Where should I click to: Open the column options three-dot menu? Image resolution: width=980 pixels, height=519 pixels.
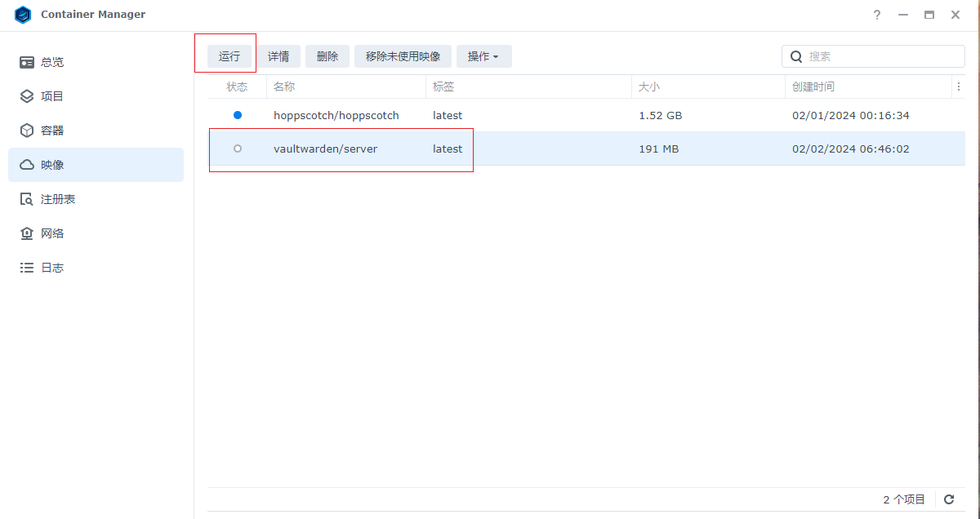(958, 86)
